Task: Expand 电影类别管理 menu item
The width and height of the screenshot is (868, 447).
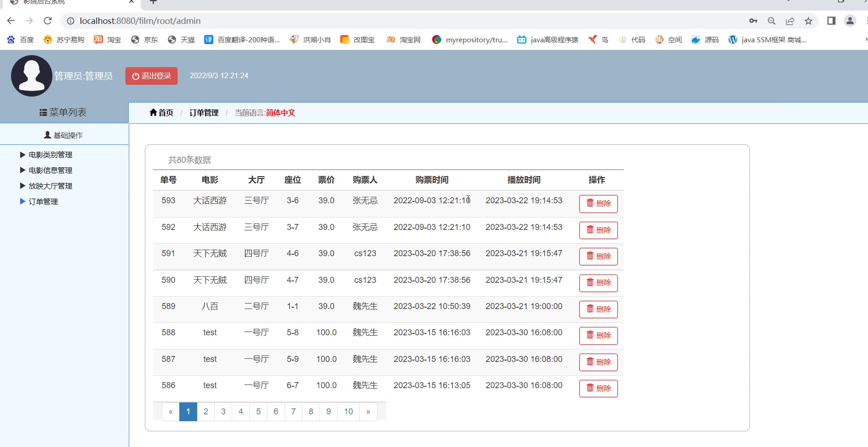Action: (50, 155)
